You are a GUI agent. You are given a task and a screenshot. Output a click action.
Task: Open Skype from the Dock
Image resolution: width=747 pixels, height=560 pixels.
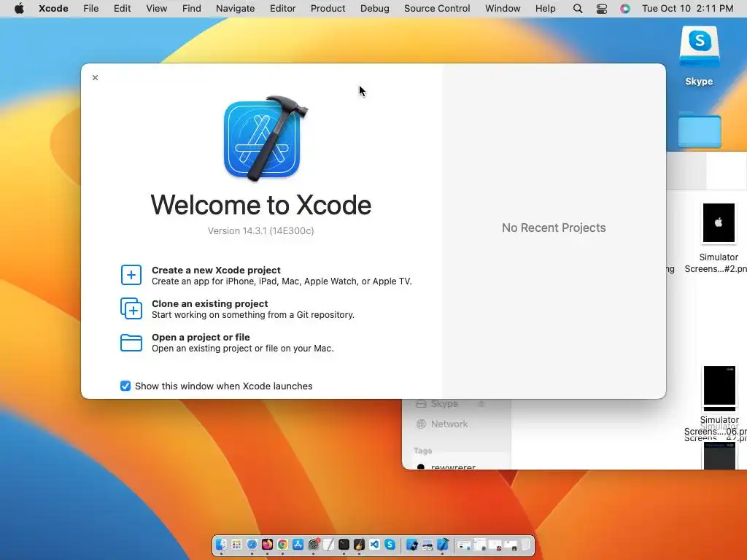point(390,544)
